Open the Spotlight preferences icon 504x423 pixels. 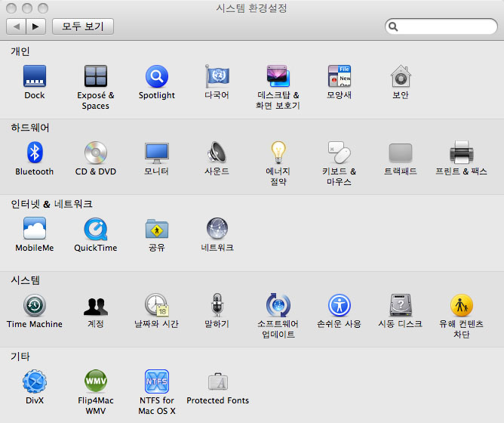click(x=156, y=76)
